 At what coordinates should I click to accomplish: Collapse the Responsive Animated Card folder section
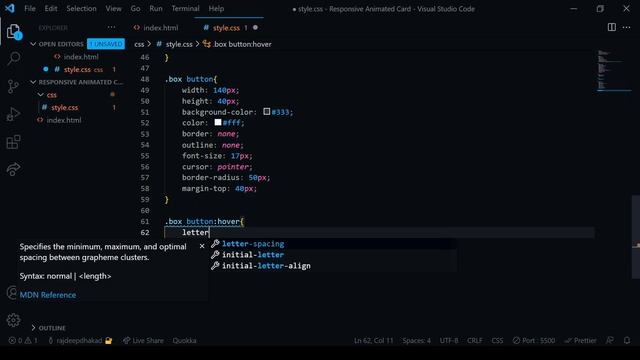point(77,82)
